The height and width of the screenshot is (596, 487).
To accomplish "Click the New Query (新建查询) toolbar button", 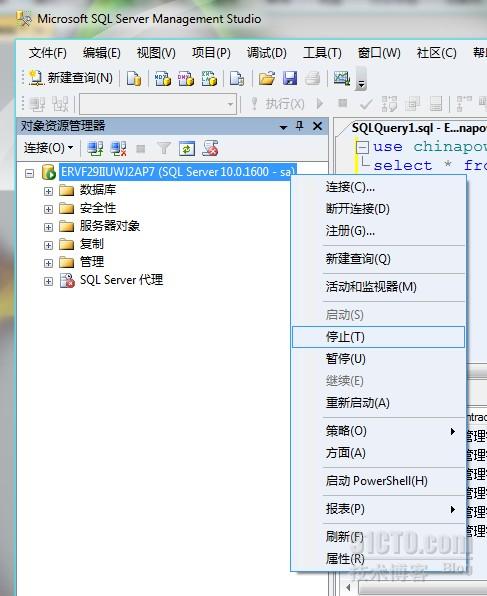I will (71, 78).
